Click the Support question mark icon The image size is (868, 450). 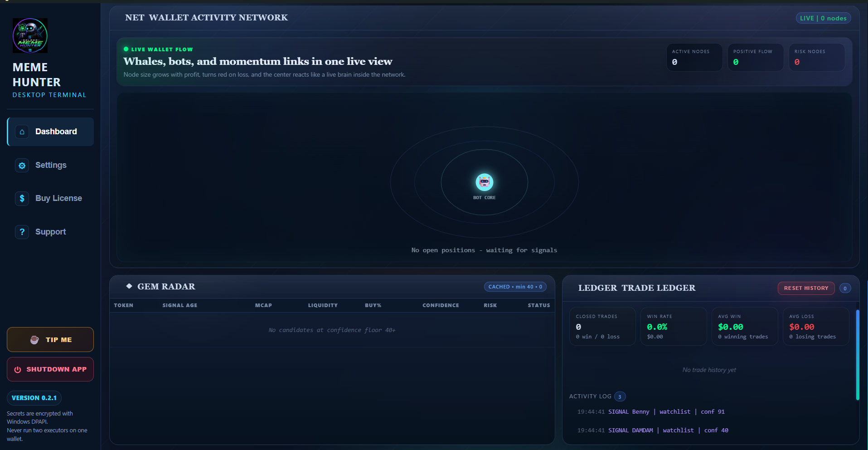click(x=22, y=232)
